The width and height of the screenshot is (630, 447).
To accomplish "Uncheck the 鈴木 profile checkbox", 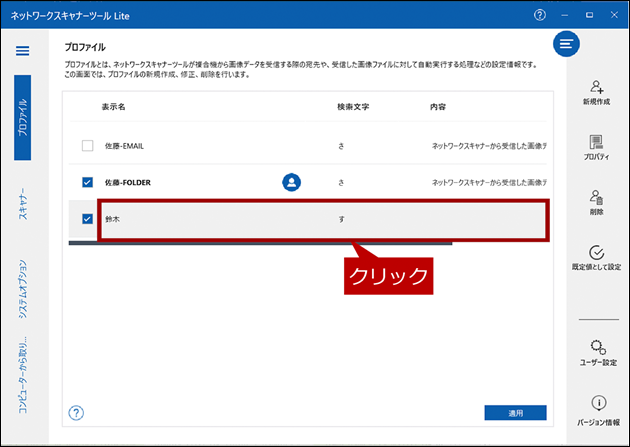I will (x=87, y=219).
